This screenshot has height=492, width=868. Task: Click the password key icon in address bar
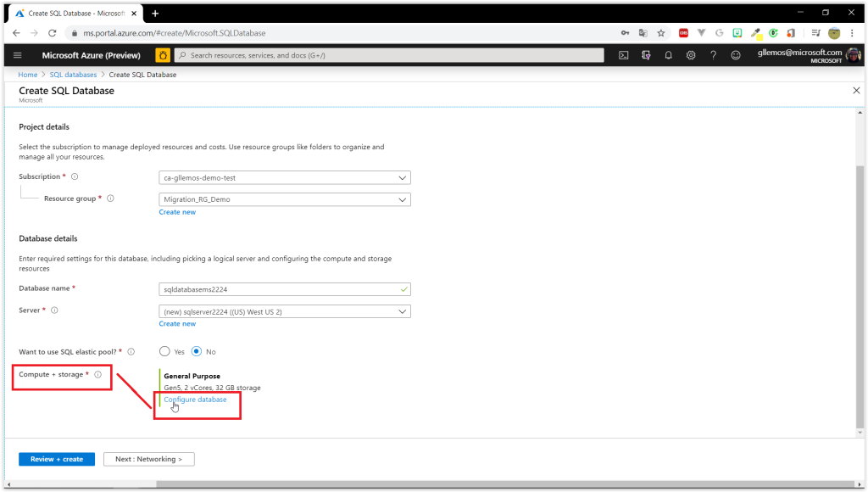(625, 33)
